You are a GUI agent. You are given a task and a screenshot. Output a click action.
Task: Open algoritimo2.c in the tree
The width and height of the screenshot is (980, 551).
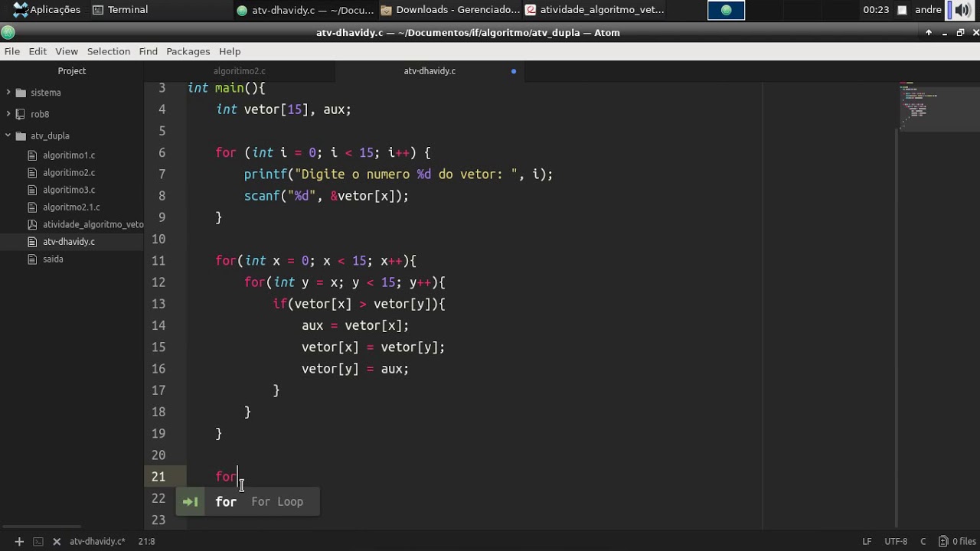[69, 173]
